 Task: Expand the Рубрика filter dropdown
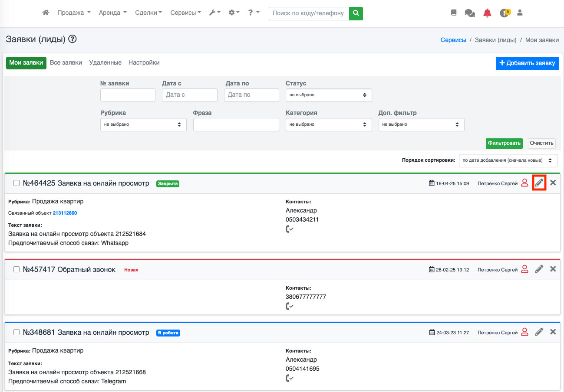(143, 124)
